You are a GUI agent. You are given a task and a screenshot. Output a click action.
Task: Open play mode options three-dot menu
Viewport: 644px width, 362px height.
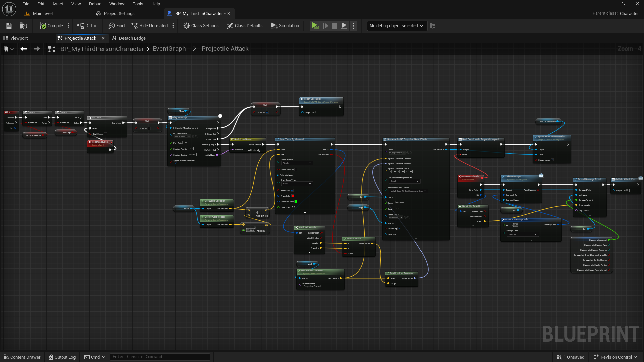353,26
